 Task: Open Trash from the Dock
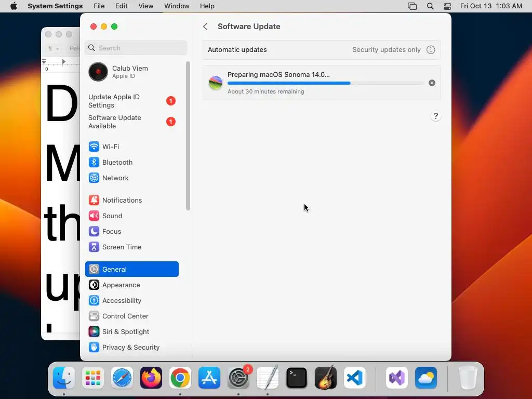coord(468,378)
